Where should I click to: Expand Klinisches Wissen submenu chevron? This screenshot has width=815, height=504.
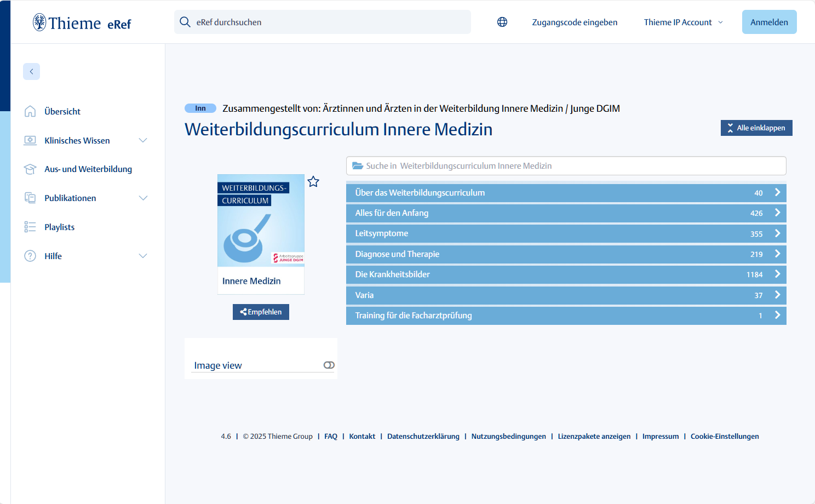[x=143, y=140]
